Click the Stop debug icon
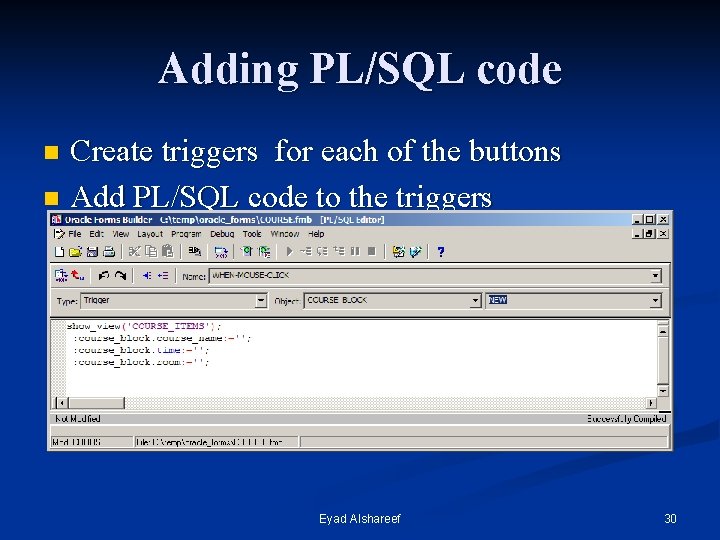 pyautogui.click(x=372, y=252)
